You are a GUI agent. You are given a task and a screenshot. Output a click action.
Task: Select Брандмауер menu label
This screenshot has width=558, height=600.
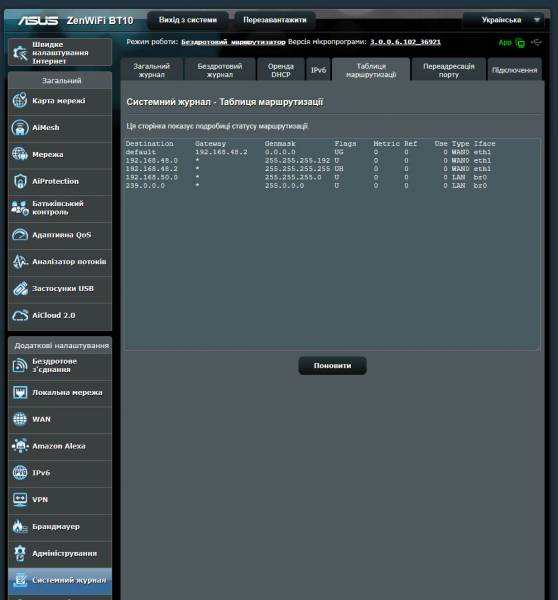click(x=56, y=527)
